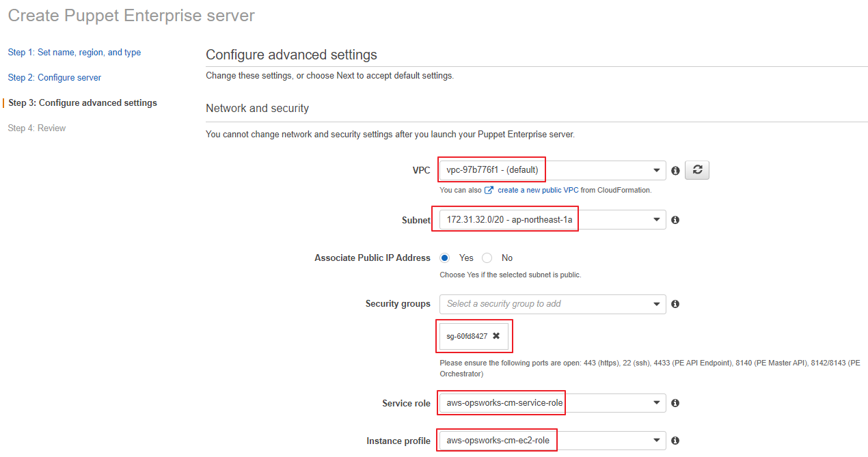Click the text 'Choose Yes if the selected subnet is public.'
The image size is (868, 457).
click(x=511, y=275)
